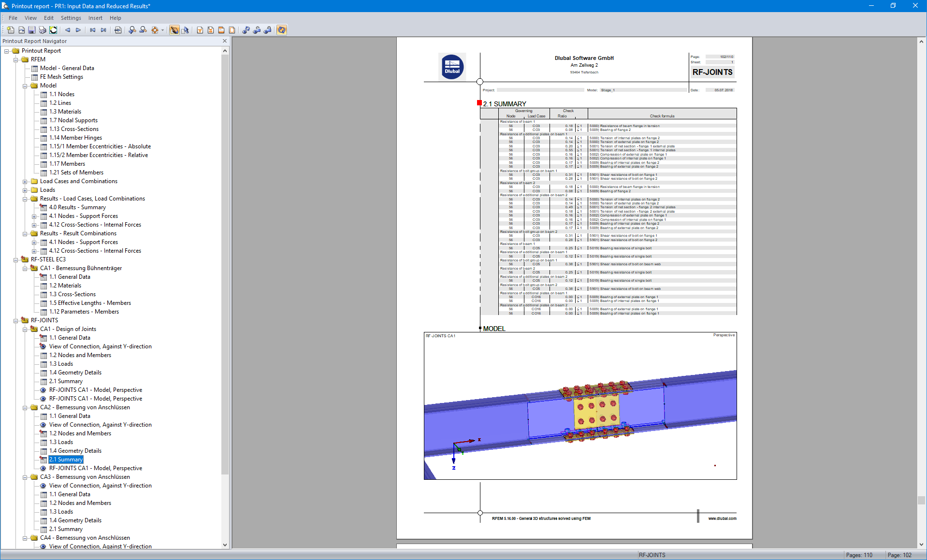Open the Insert menu

coord(95,18)
